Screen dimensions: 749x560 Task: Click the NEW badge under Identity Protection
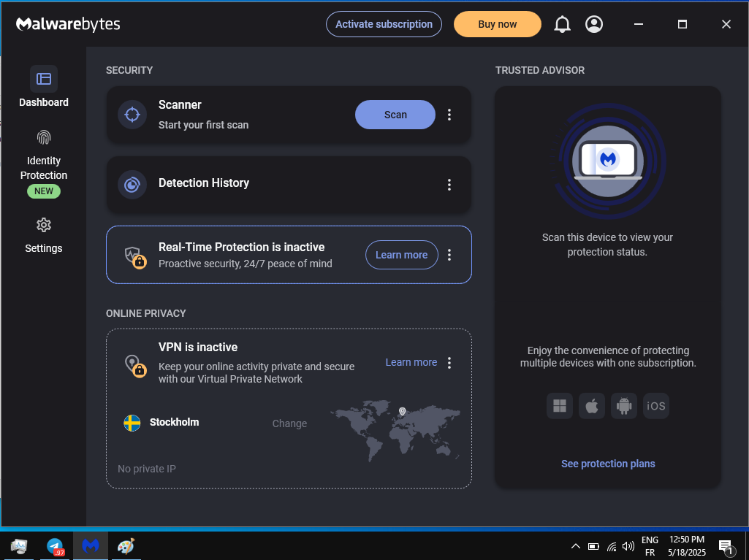(x=43, y=191)
